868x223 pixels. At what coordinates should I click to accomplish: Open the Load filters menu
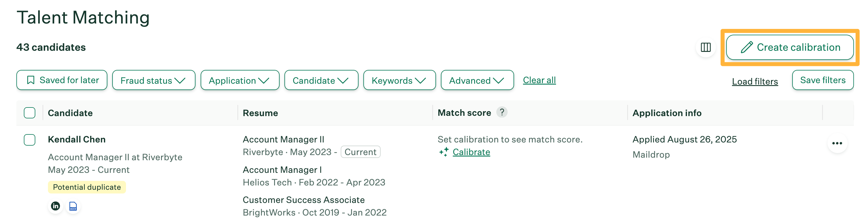pos(755,81)
